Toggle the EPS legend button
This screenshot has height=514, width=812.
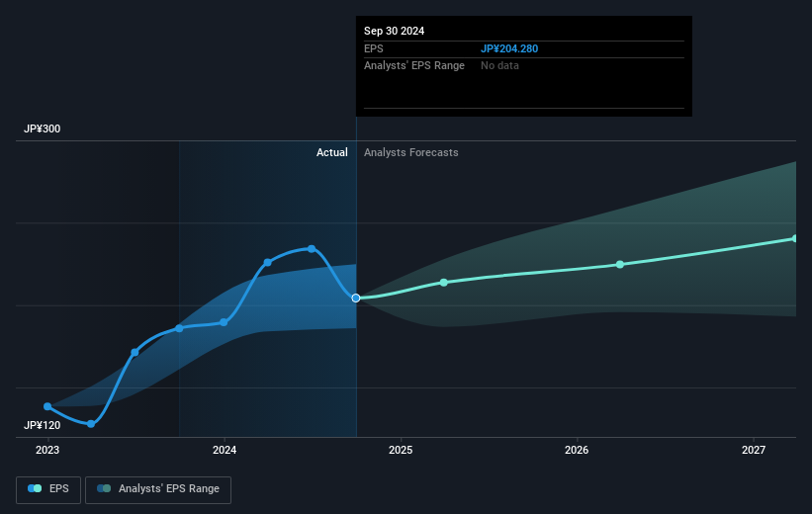click(48, 489)
